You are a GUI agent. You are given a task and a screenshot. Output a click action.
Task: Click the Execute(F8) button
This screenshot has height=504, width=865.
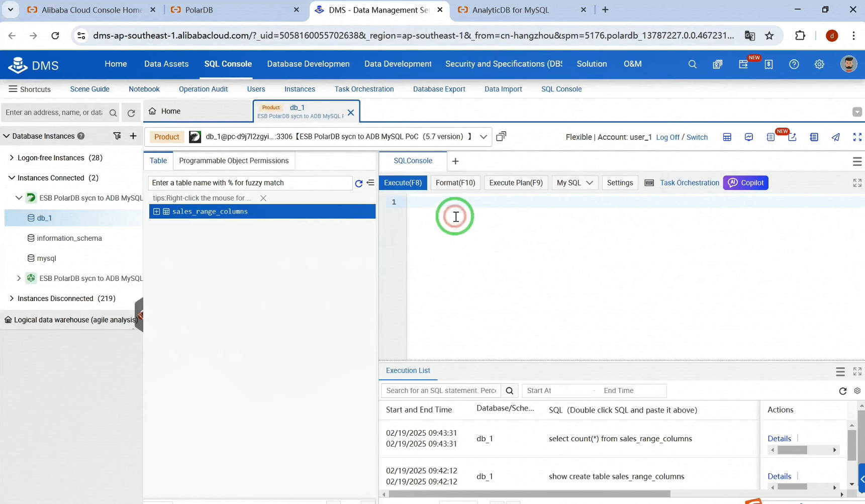coord(403,183)
